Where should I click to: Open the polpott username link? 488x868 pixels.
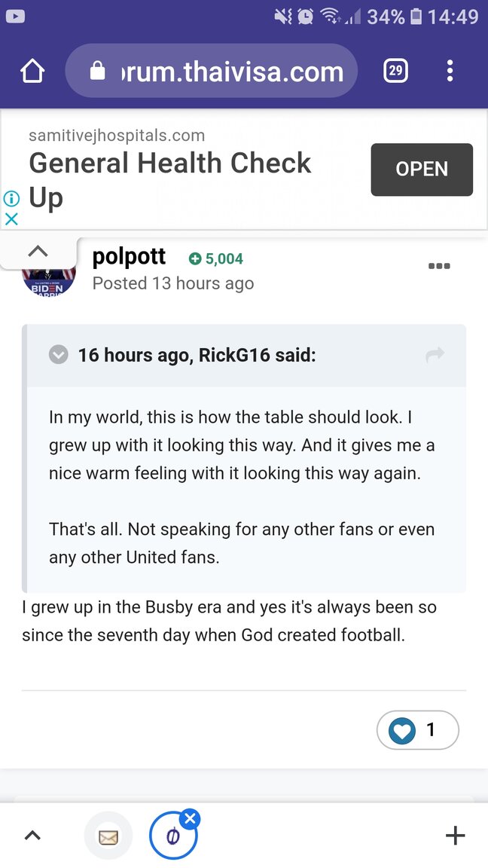coord(129,257)
